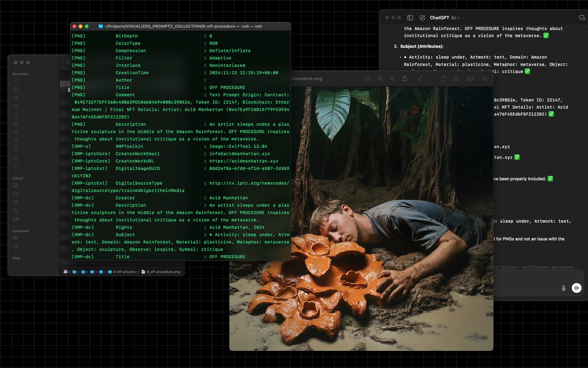Start a new chat in ChatGPT
The width and height of the screenshot is (588, 368).
(422, 18)
